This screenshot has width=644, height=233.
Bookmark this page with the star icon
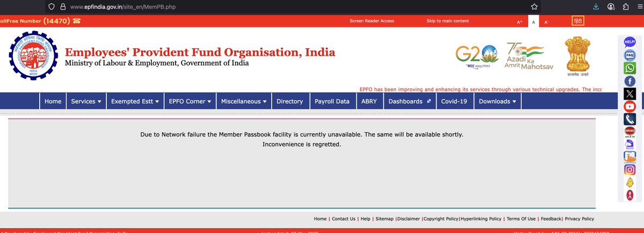(534, 7)
